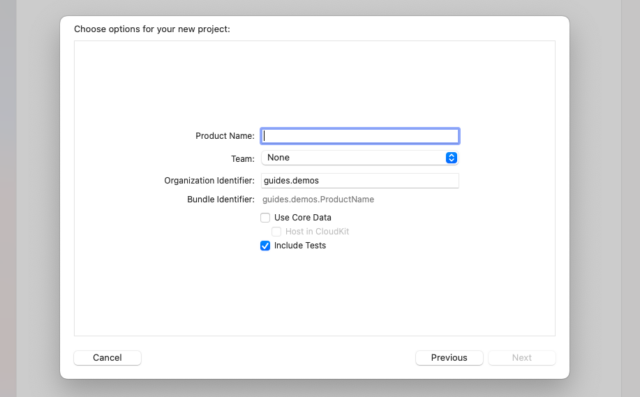Click the blue up-down arrows on Team selector

click(x=451, y=158)
